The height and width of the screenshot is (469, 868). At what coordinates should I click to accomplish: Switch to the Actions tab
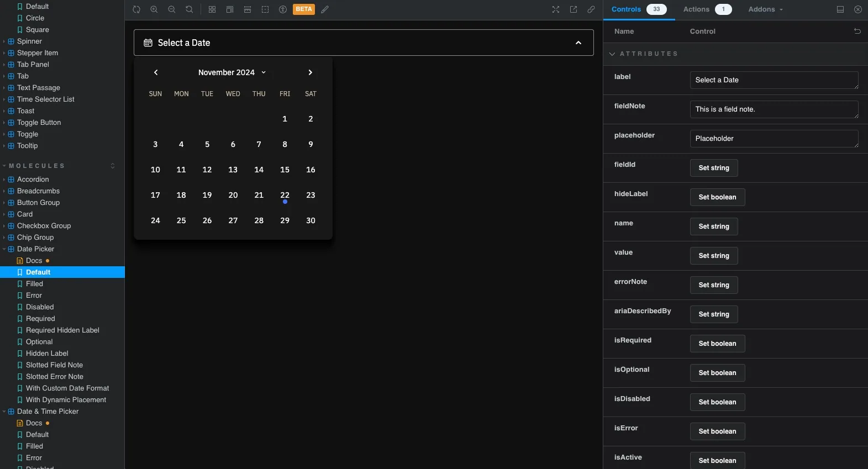pos(707,9)
